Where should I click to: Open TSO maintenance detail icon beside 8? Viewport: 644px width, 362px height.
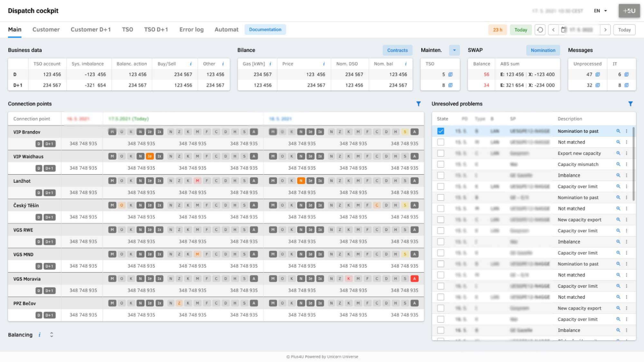click(x=450, y=85)
